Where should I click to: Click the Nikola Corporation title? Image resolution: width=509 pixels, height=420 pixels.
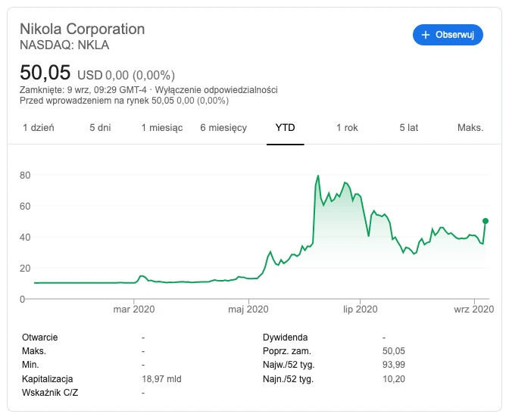82,29
